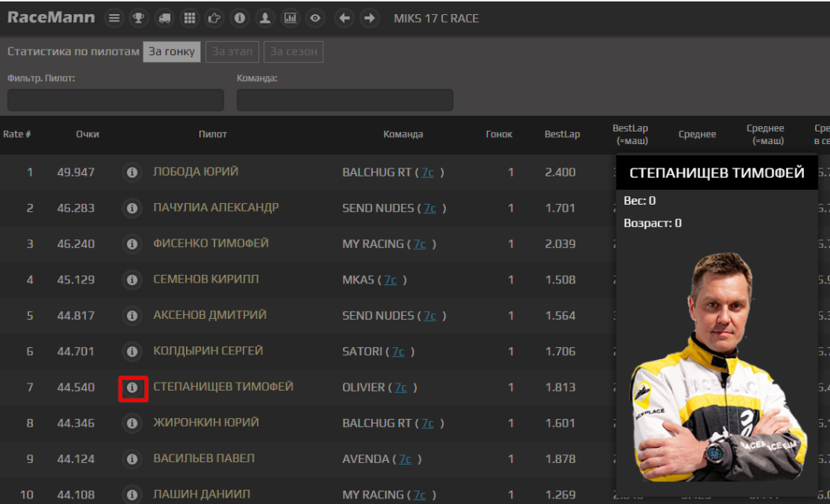Click pilot name КОЛДЫРИН СЕРГЕЙ
Screen dimensions: 830x504
point(208,351)
